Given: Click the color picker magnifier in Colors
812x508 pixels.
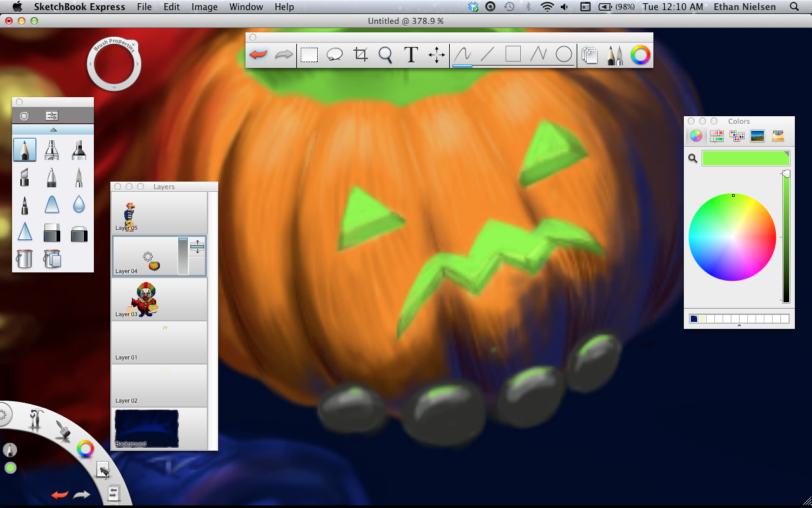Looking at the screenshot, I should coord(693,159).
